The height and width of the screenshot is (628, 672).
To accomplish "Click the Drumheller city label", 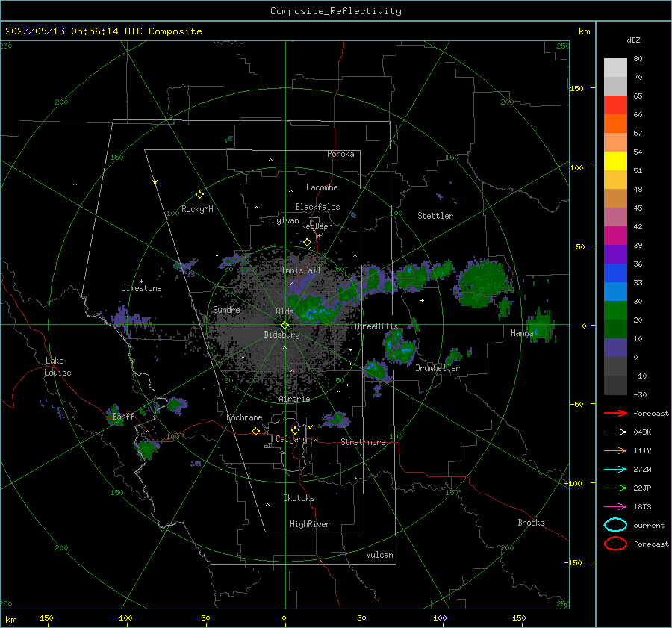I will tap(438, 368).
